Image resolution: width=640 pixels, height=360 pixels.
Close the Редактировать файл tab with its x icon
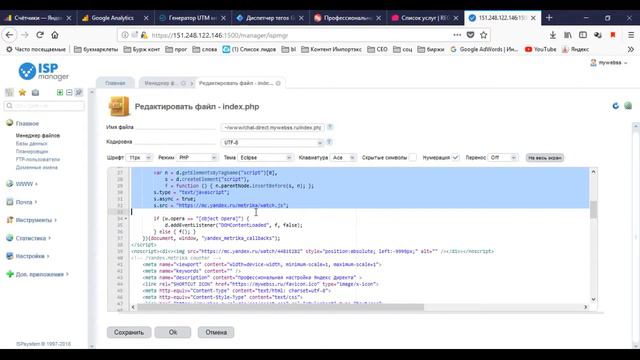click(278, 83)
